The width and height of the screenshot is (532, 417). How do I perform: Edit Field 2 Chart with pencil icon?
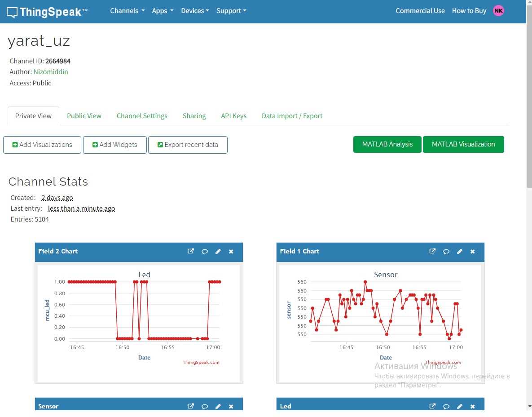(x=218, y=251)
